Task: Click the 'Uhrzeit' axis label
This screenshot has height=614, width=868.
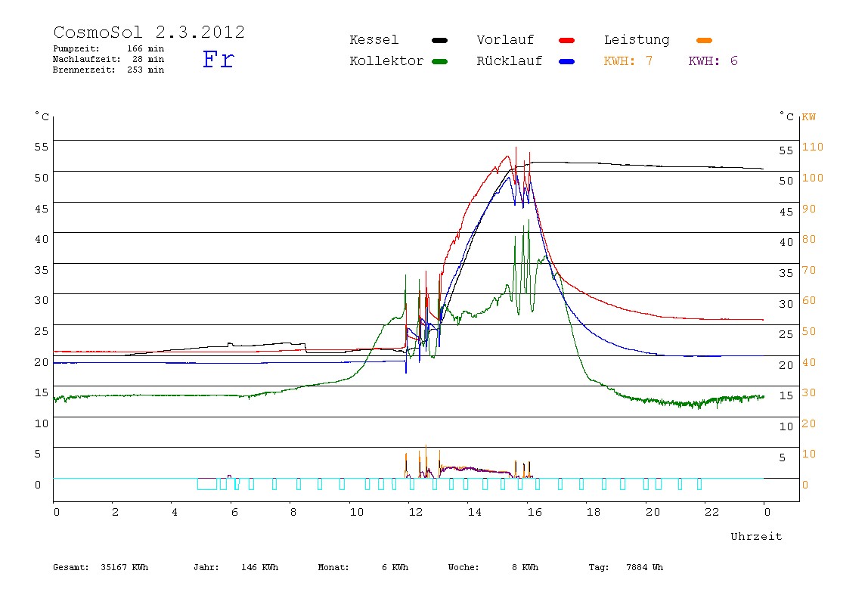Action: point(756,536)
